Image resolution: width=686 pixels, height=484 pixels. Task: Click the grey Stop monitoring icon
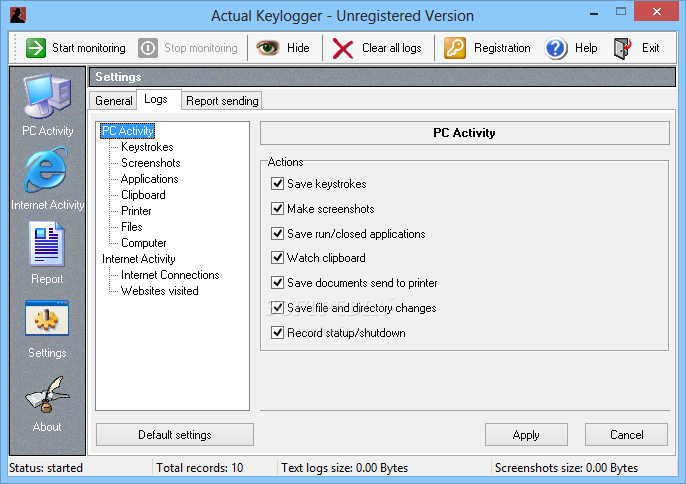click(x=148, y=48)
